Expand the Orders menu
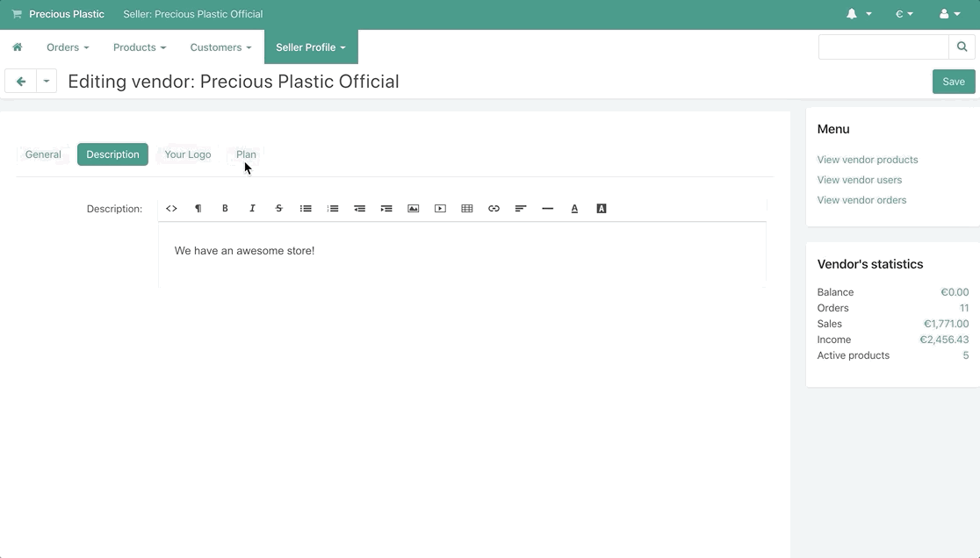This screenshot has width=980, height=558. point(68,46)
